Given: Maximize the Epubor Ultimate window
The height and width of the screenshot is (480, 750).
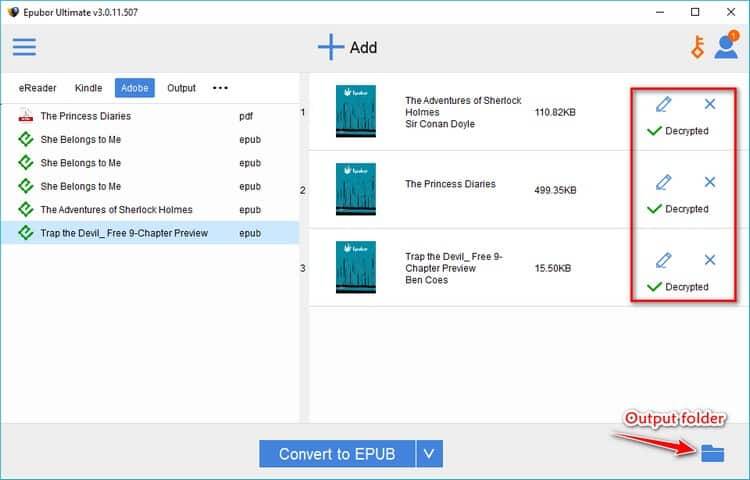Looking at the screenshot, I should (695, 12).
